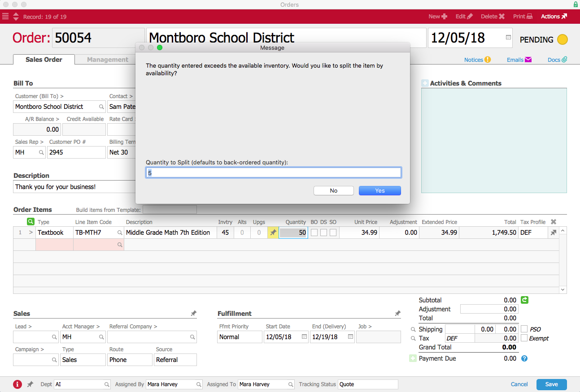Open the Ffmt Priority Normal field
This screenshot has height=392, width=580.
tap(240, 337)
